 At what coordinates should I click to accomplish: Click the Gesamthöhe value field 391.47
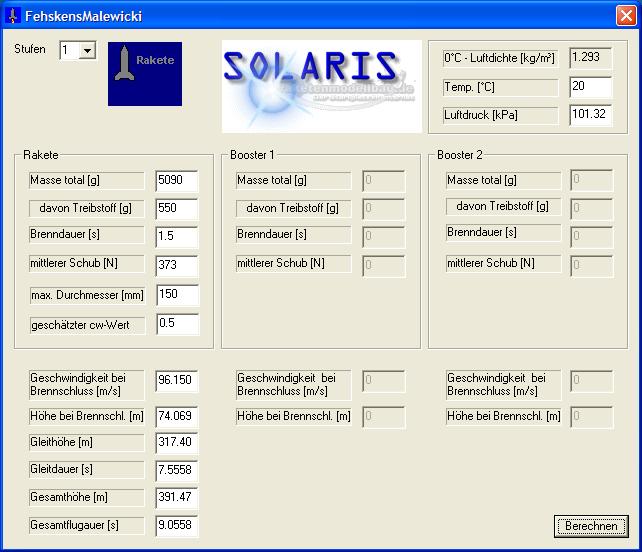click(177, 498)
